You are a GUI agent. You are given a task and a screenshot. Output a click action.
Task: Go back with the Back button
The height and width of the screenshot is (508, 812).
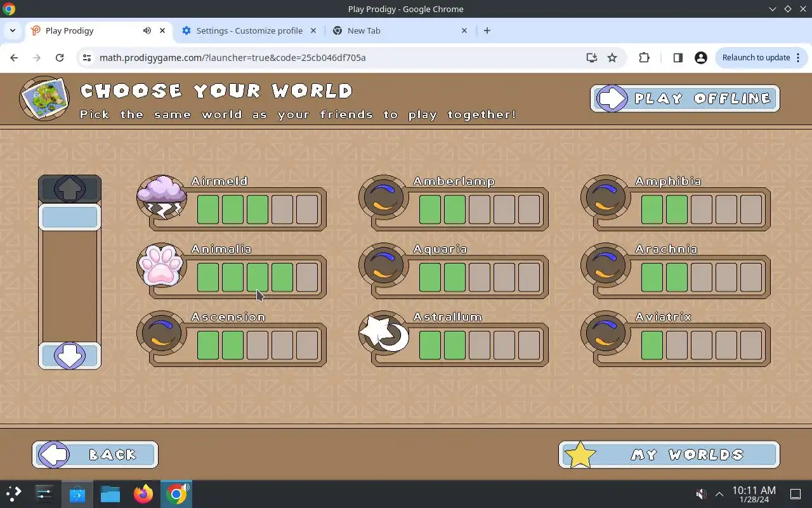[x=95, y=455]
